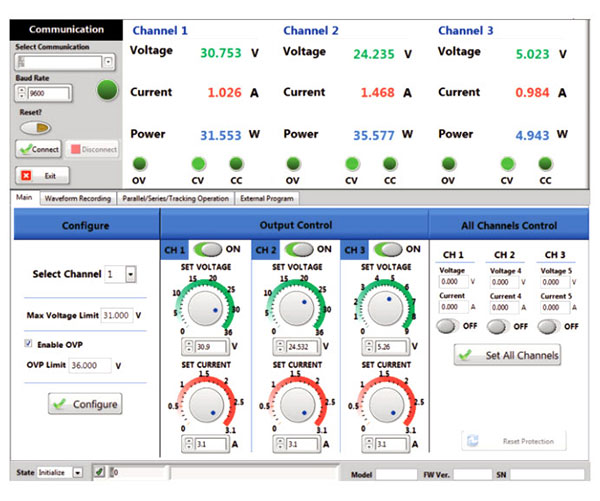Viewport: 600px width, 501px height.
Task: Click the green communication status LED
Action: (107, 90)
